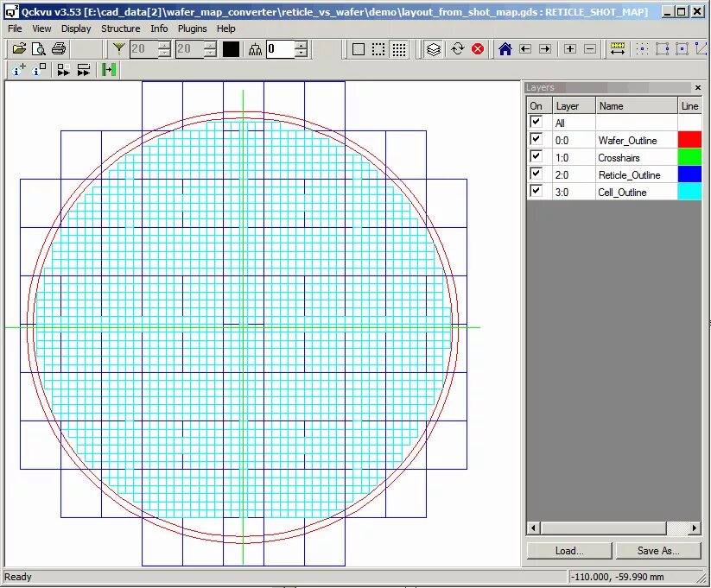Select the 'Wafer_Outline' layer name
This screenshot has height=588, width=711.
tap(627, 141)
